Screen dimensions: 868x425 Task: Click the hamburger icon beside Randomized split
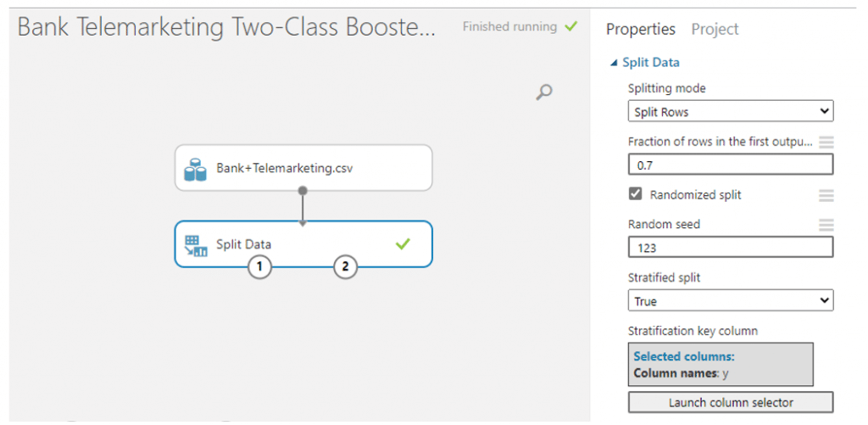tap(826, 195)
